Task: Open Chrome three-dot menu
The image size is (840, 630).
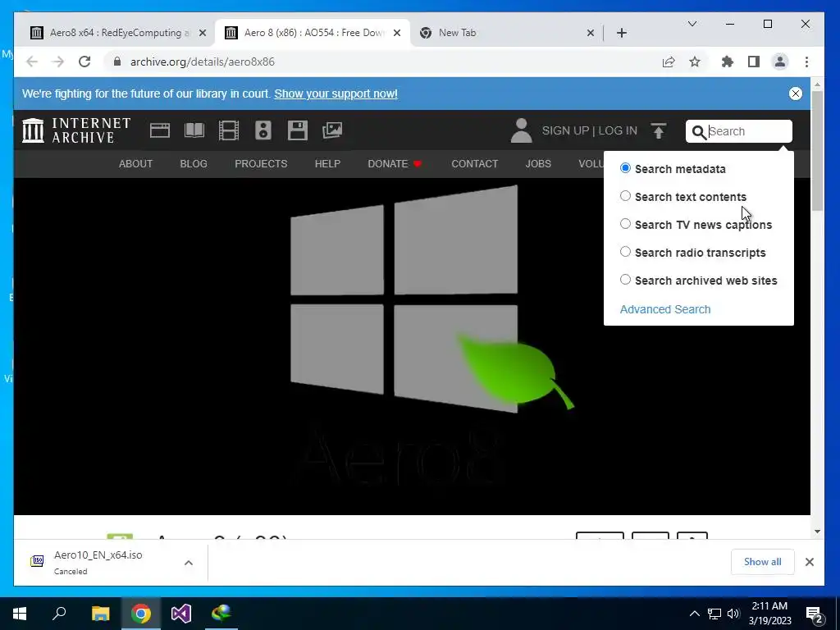Action: [807, 62]
